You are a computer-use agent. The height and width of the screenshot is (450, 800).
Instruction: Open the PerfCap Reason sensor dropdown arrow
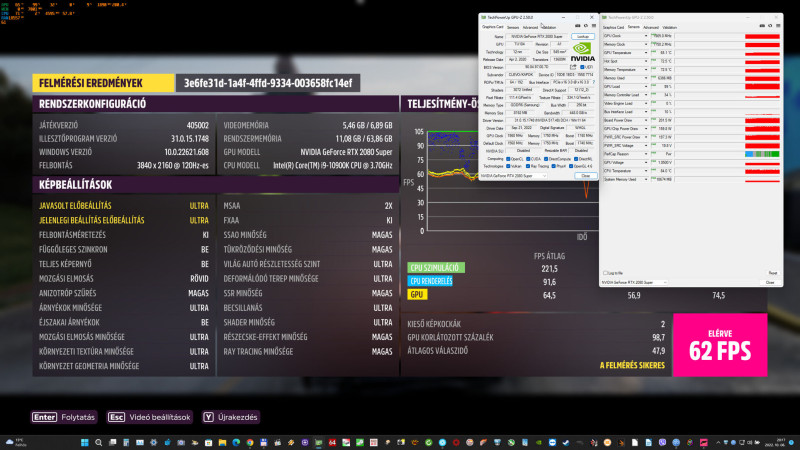pyautogui.click(x=646, y=154)
